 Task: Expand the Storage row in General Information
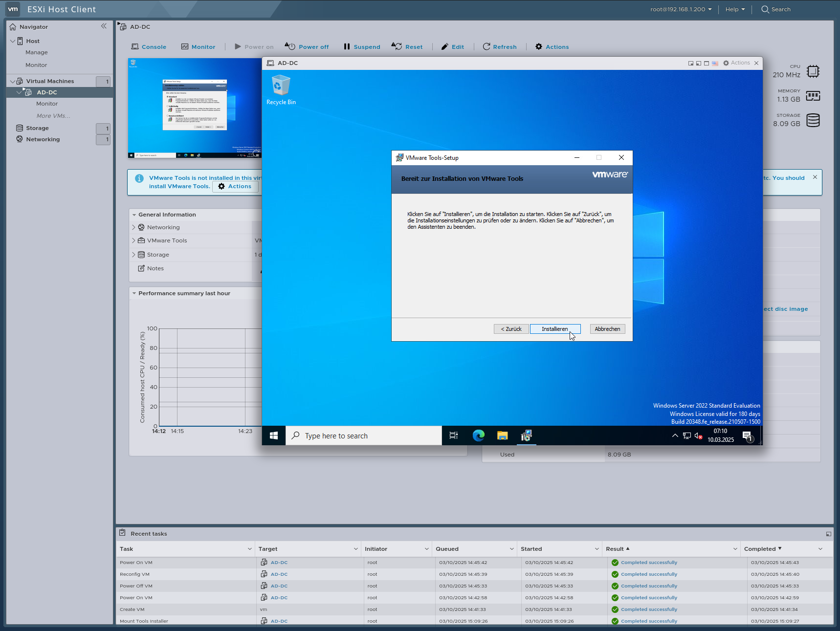tap(133, 254)
